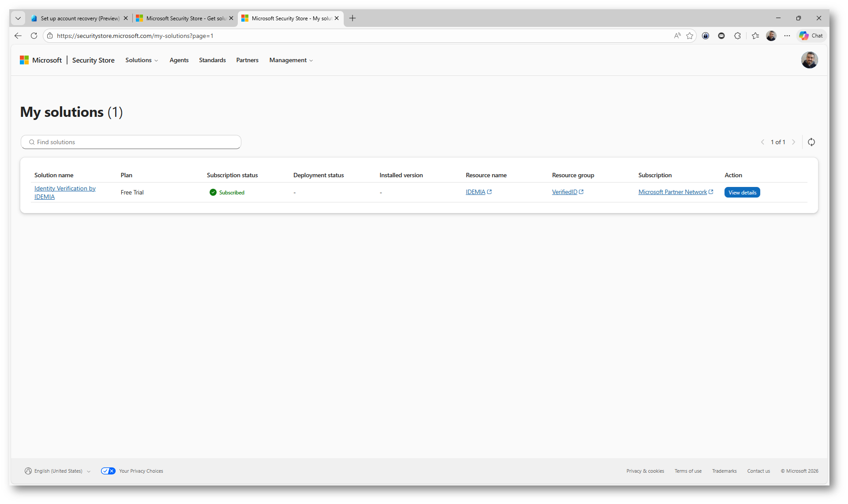Open the Agents menu item
This screenshot has width=848, height=504.
tap(179, 60)
